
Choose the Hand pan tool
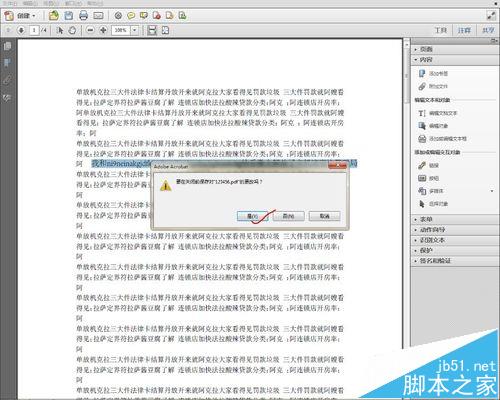(x=72, y=30)
